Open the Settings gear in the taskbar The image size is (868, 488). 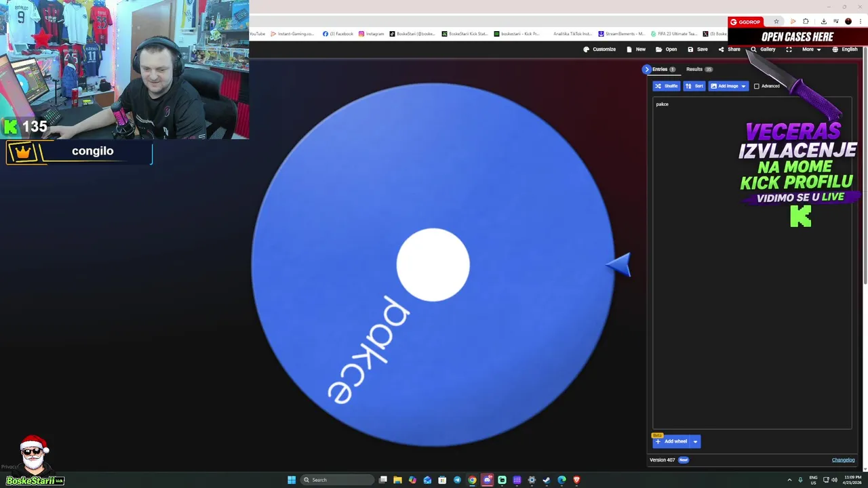(532, 480)
